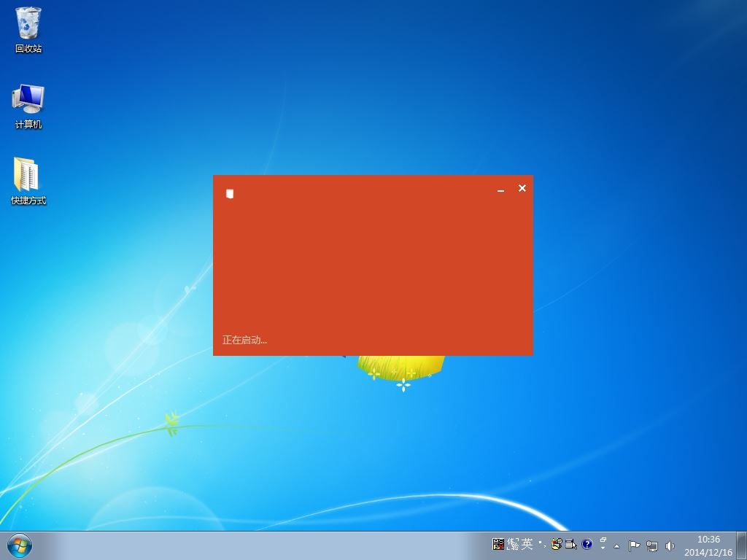This screenshot has height=560, width=747.
Task: Click the IME blue help icon
Action: click(587, 544)
